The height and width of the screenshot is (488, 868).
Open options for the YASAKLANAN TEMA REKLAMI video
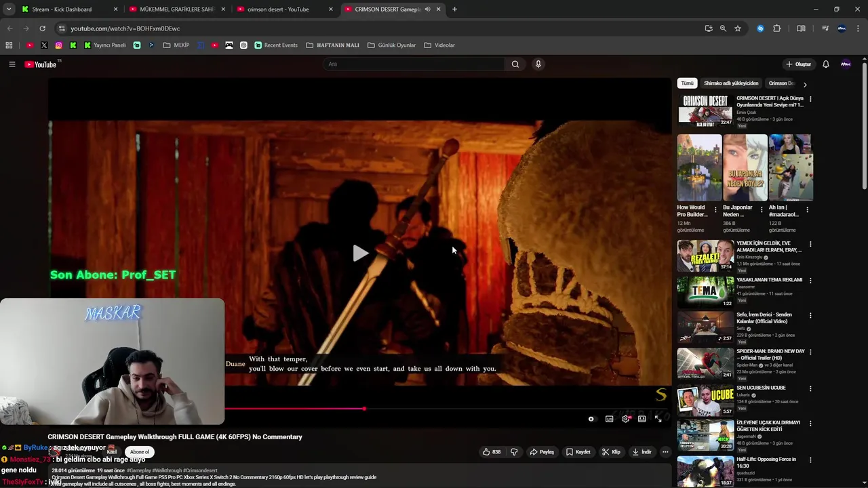[810, 280]
